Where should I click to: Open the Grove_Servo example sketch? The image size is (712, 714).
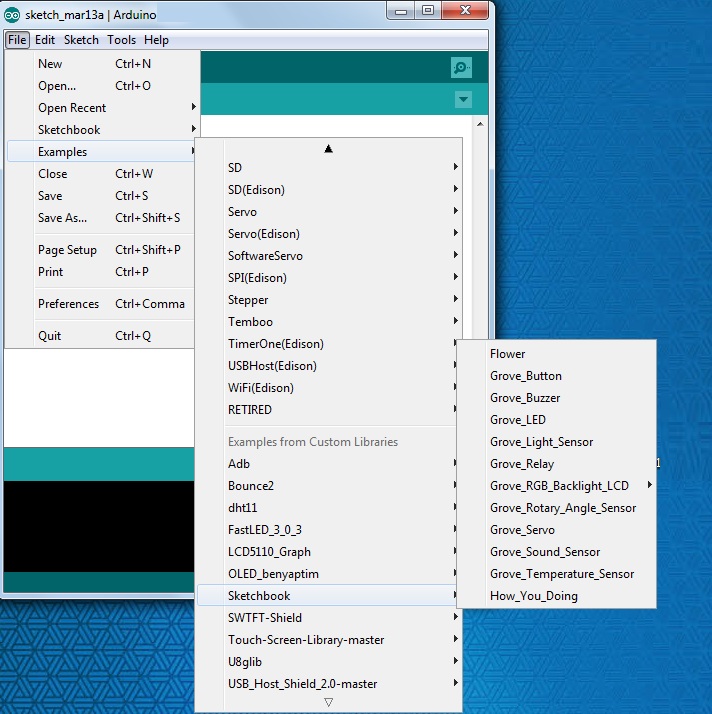557,530
